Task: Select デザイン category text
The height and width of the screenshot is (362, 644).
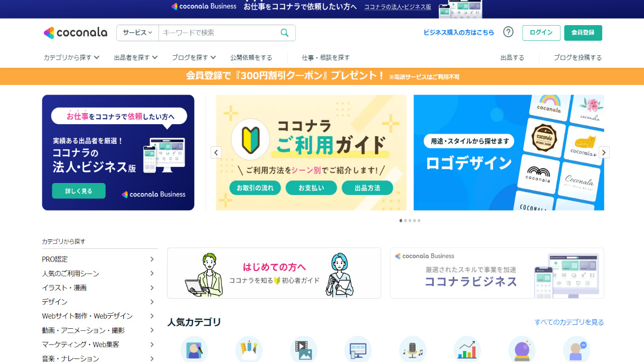Action: 55,302
